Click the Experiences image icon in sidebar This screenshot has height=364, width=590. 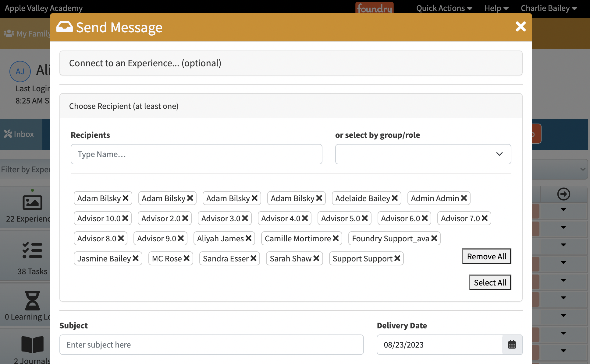[32, 202]
